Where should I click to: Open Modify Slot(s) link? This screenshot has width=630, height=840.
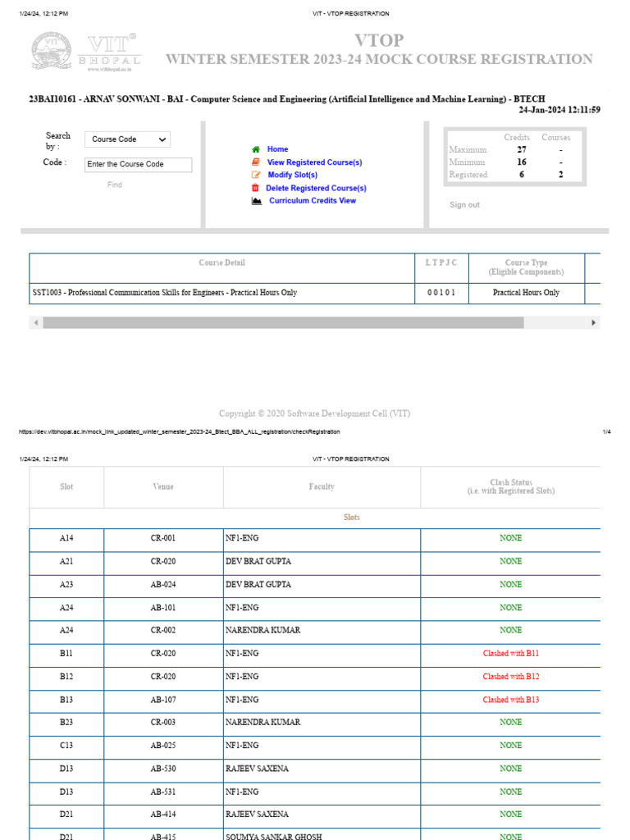[293, 175]
